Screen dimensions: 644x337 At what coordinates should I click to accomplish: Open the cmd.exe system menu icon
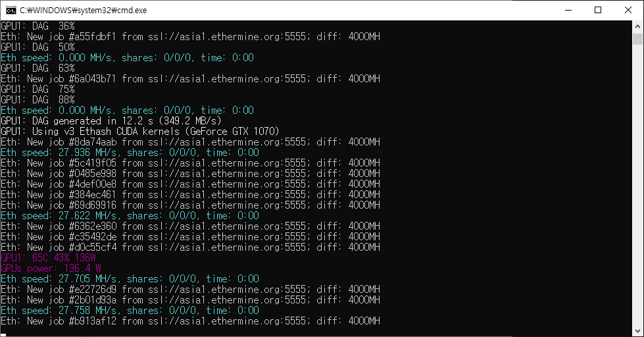click(x=11, y=11)
